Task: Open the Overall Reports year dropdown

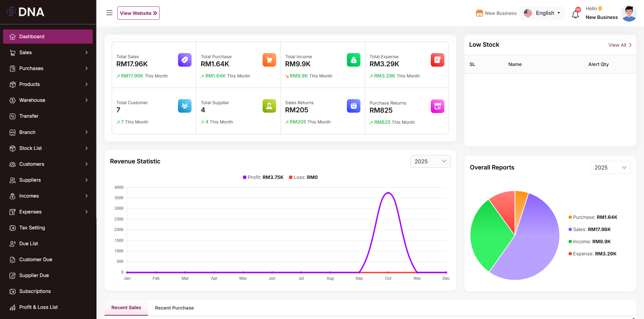Action: (610, 167)
